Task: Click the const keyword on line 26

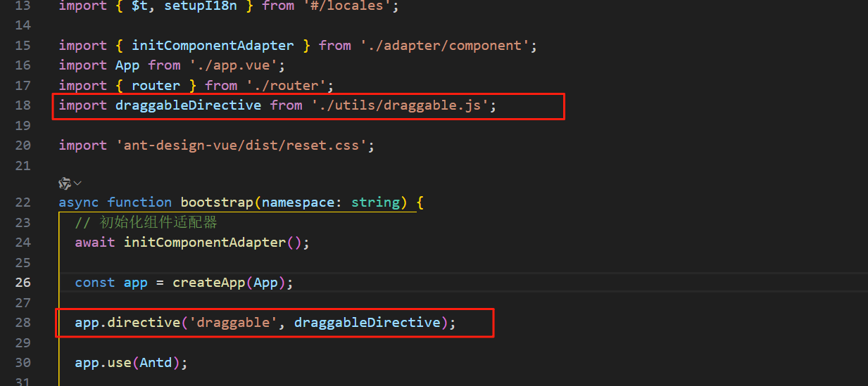Action: coord(95,283)
